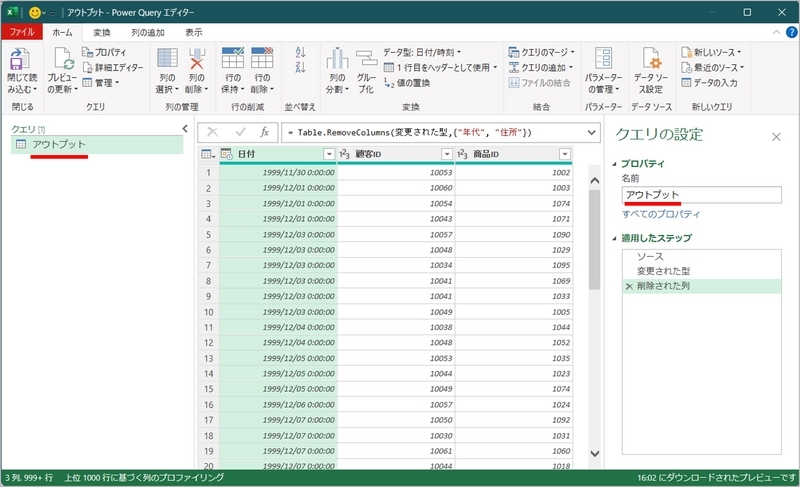This screenshot has height=487, width=800.
Task: Click Combine Files (ファイルの結合)
Action: pos(540,83)
